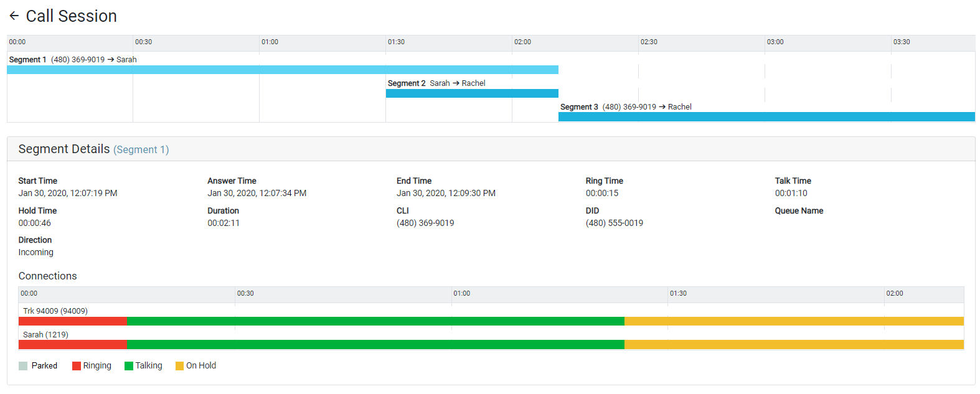This screenshot has width=980, height=394.
Task: Click the yellow on-hold portion of Sarah (1219)
Action: tap(794, 345)
